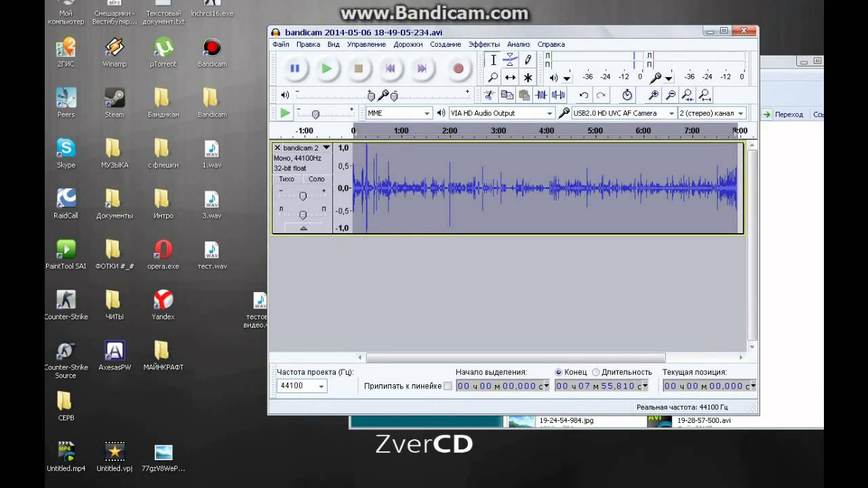
Task: Select the Multi-tool asterisk mode
Action: [528, 77]
